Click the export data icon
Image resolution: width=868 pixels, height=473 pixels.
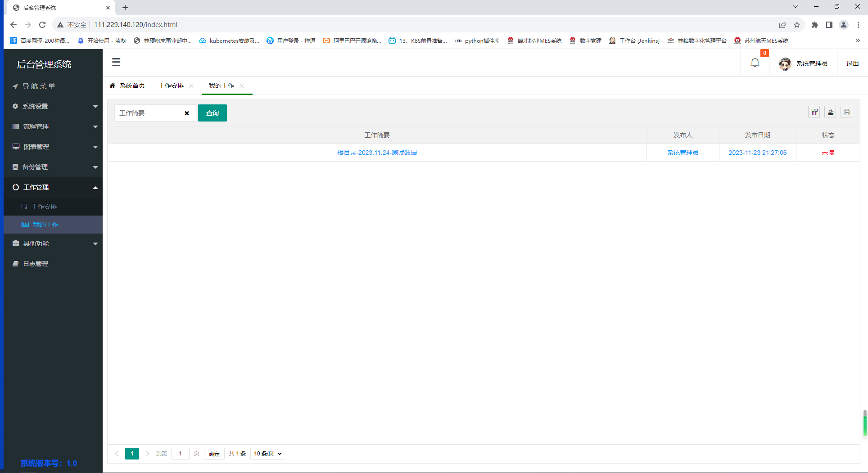pos(830,112)
